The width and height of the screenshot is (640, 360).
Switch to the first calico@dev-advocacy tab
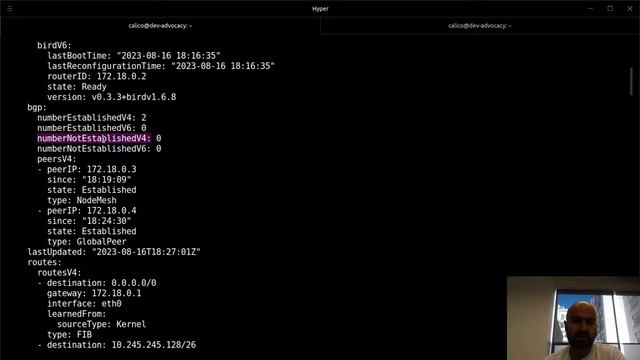160,26
